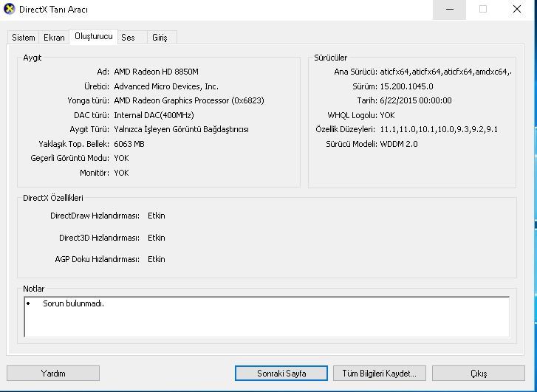Click the date '6/22/2015 00:00:00'

pos(416,100)
